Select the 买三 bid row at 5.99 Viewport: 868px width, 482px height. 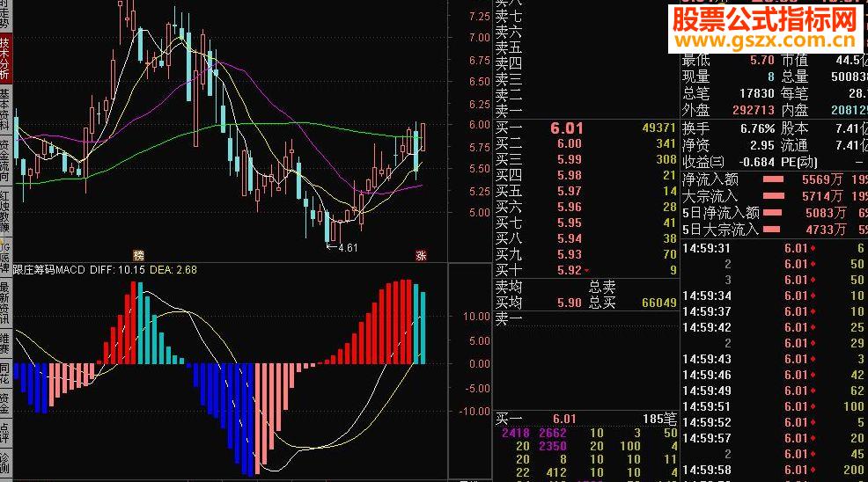585,159
